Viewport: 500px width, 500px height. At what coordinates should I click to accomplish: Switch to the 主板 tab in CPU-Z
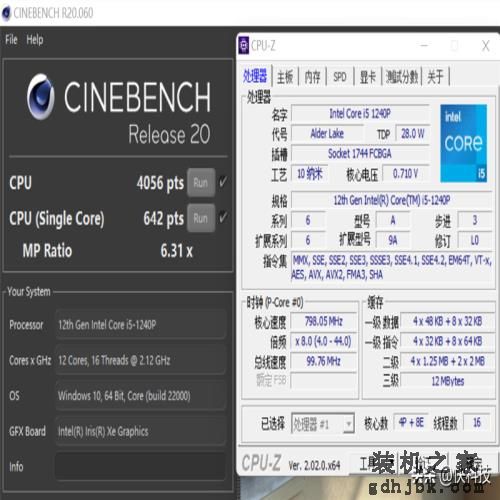point(285,77)
